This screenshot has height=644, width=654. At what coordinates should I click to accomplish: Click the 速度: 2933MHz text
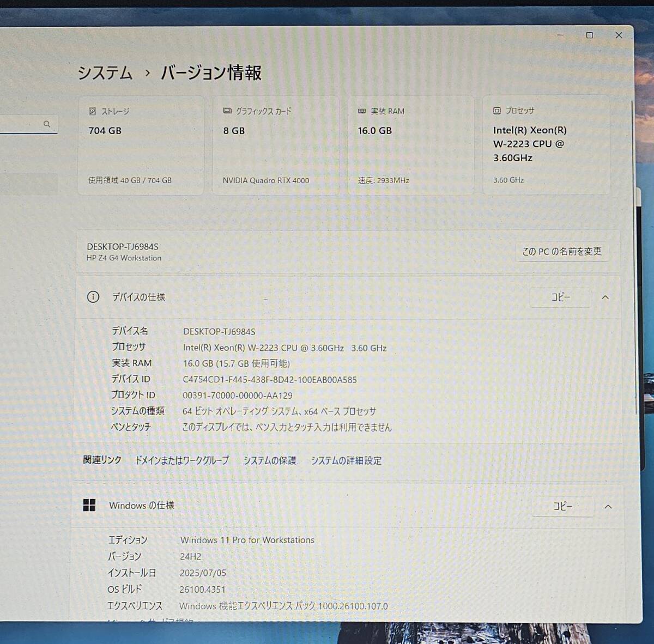(x=384, y=180)
